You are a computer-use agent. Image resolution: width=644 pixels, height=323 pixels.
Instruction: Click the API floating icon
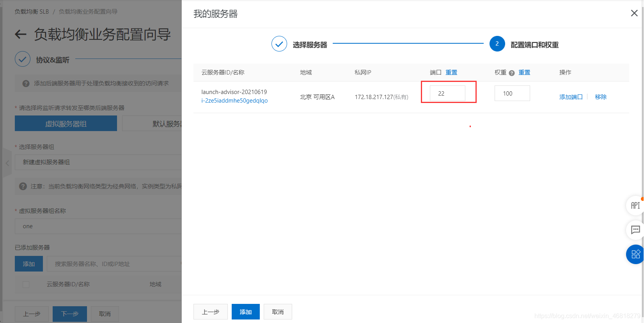pyautogui.click(x=635, y=206)
